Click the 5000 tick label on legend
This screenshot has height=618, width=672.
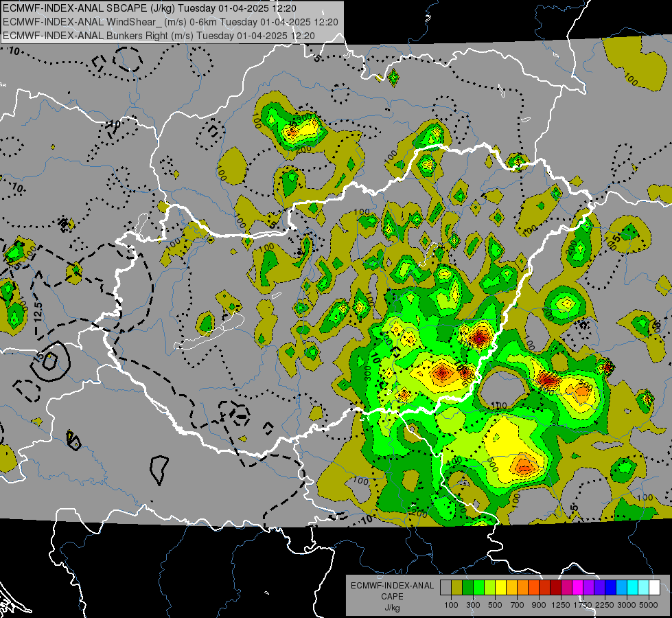click(649, 605)
